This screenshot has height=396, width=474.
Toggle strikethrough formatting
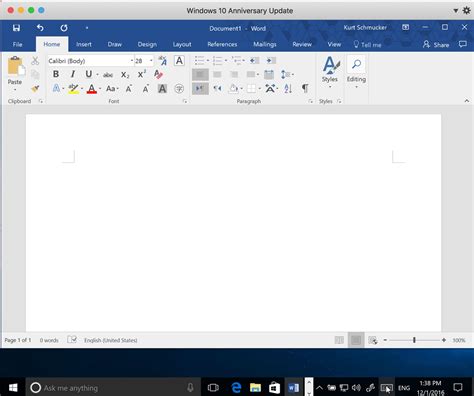(x=108, y=75)
